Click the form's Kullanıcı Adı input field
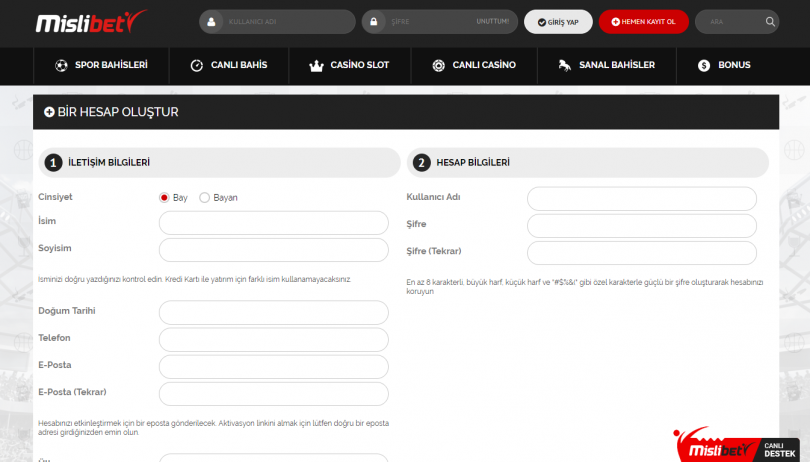Viewport: 810px width, 462px height. [642, 199]
